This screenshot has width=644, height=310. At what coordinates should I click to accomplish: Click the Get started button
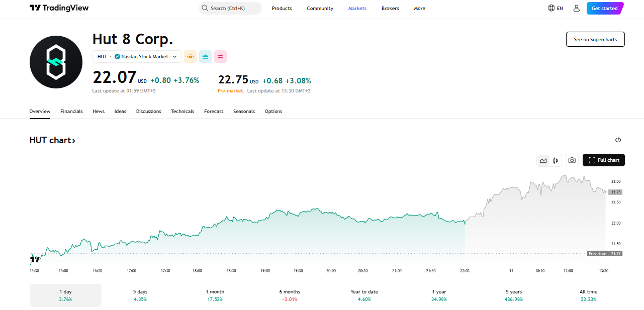click(x=605, y=8)
